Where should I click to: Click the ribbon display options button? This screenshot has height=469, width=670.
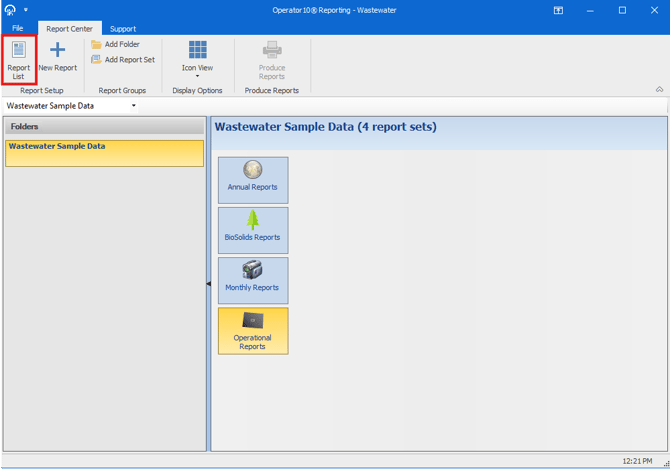[558, 10]
